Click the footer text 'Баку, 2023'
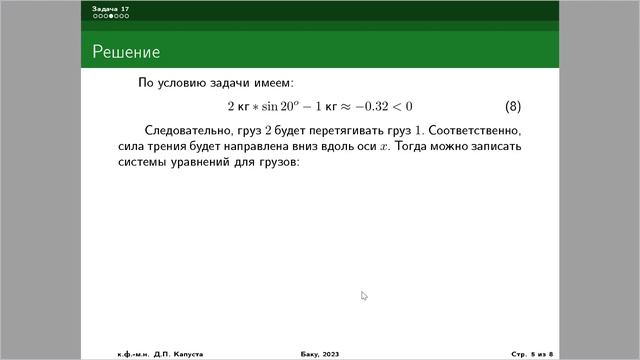Screen dimensions: 640x360 click(x=320, y=354)
